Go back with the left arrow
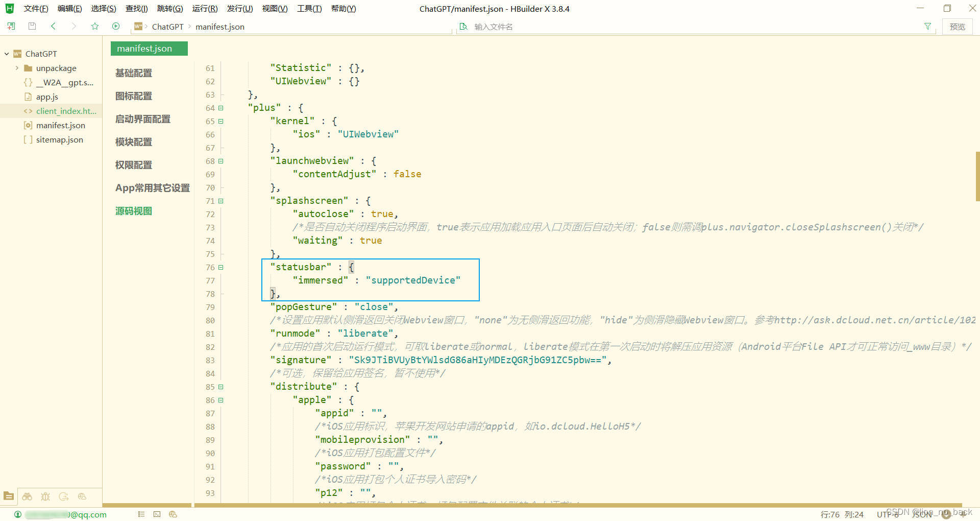The width and height of the screenshot is (980, 521). (53, 26)
